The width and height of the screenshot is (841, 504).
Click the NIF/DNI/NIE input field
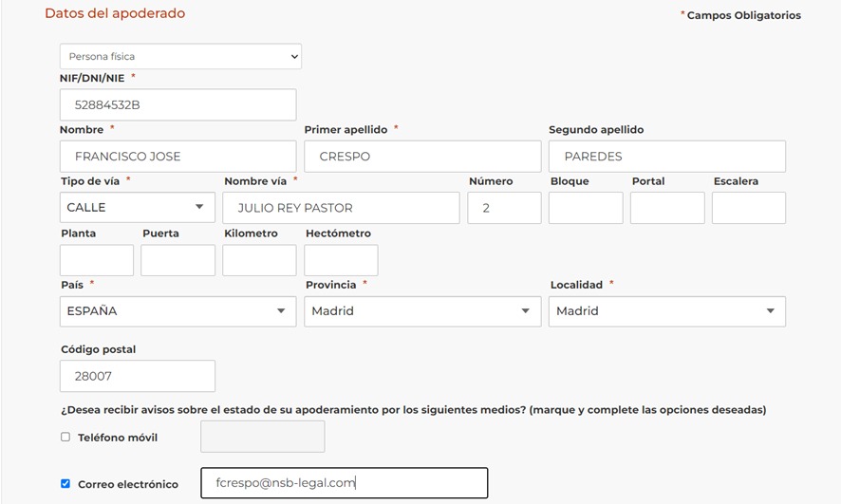[178, 105]
